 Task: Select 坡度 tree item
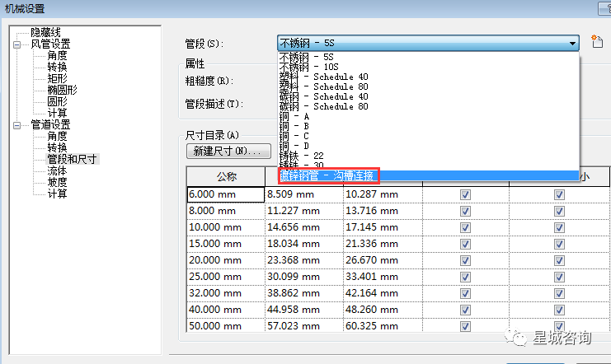click(x=57, y=182)
